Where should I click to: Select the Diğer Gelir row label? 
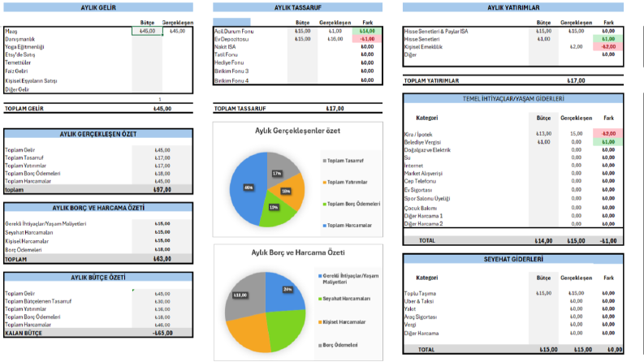[x=17, y=89]
